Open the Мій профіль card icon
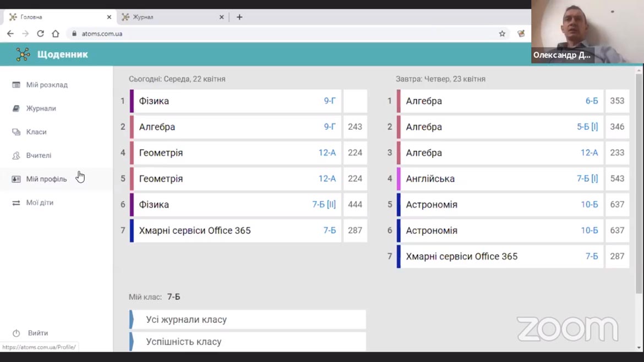The width and height of the screenshot is (644, 362). (16, 179)
